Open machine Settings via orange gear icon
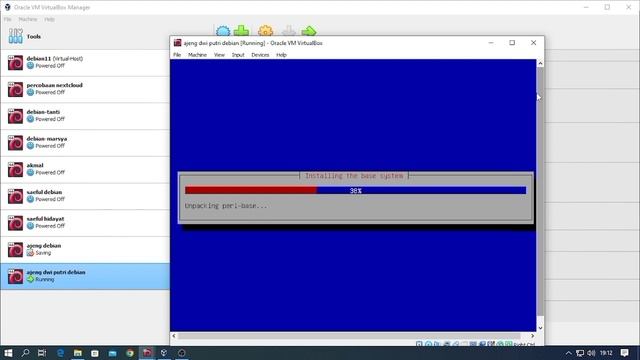This screenshot has height=360, width=640. click(265, 31)
